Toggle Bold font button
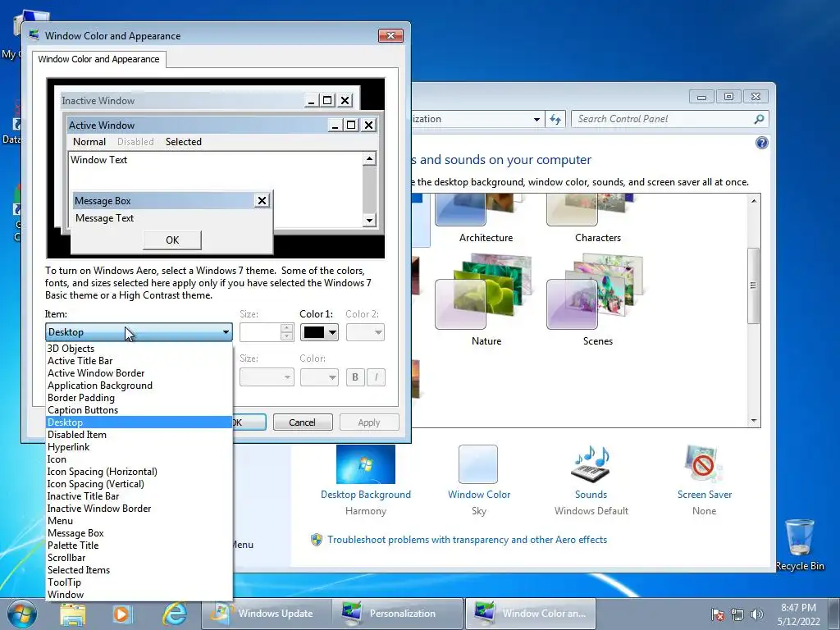The height and width of the screenshot is (630, 840). pos(355,377)
